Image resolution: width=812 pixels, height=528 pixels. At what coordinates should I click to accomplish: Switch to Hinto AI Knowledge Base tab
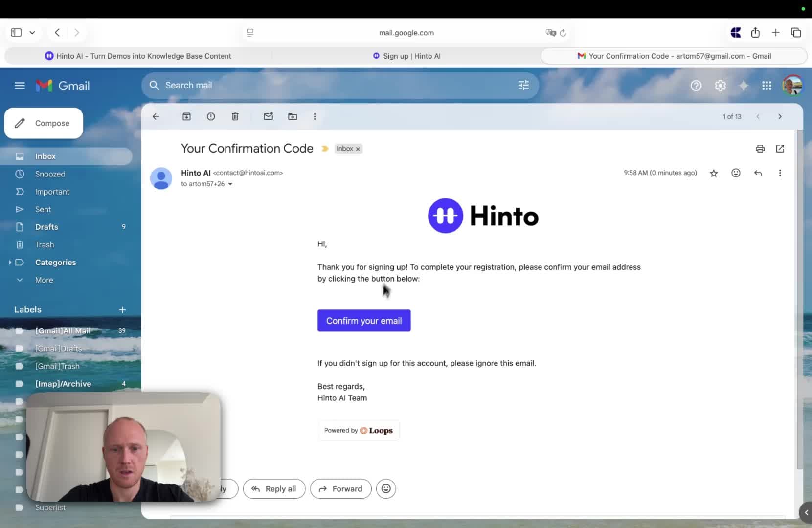[x=138, y=56]
